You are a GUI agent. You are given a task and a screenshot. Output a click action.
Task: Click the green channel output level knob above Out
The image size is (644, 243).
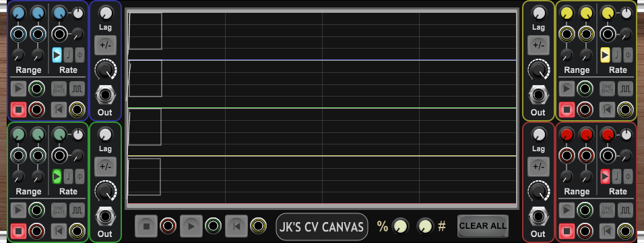[x=105, y=191]
